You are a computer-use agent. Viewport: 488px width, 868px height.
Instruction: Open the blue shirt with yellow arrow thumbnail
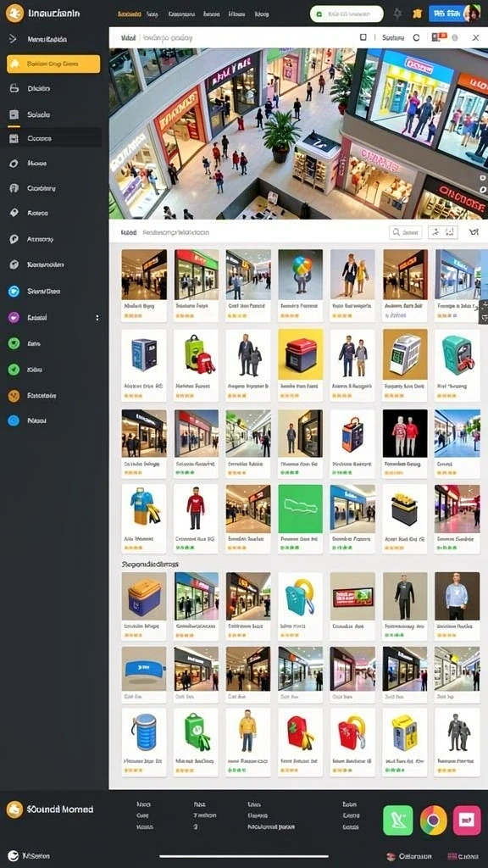tap(144, 509)
